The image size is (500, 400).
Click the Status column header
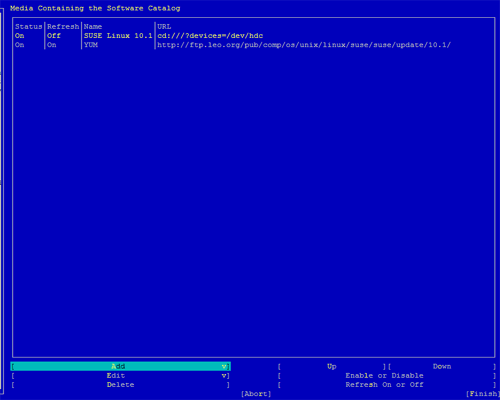point(28,26)
